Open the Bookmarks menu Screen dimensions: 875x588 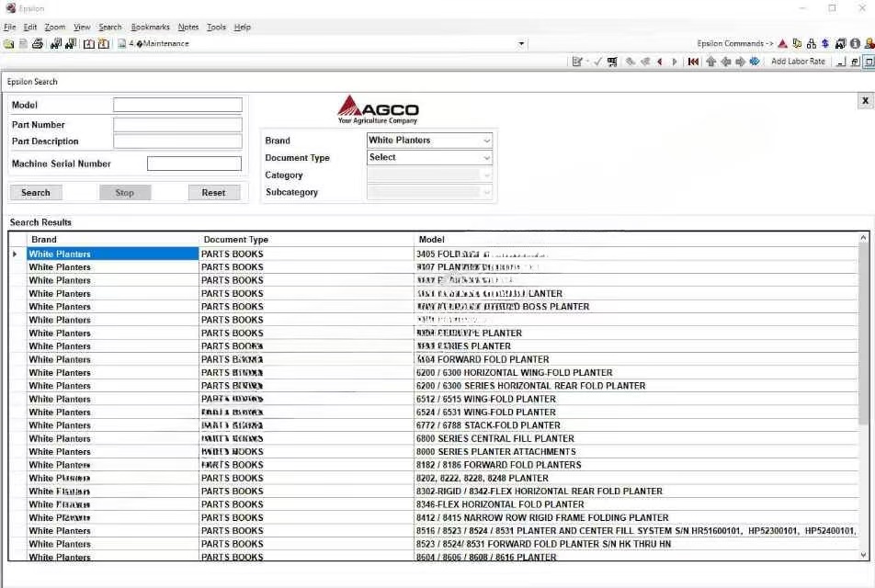[150, 27]
